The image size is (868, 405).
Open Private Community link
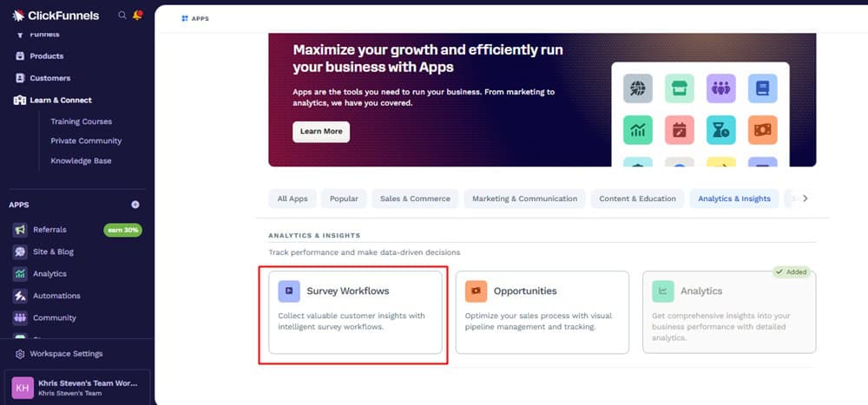point(86,141)
